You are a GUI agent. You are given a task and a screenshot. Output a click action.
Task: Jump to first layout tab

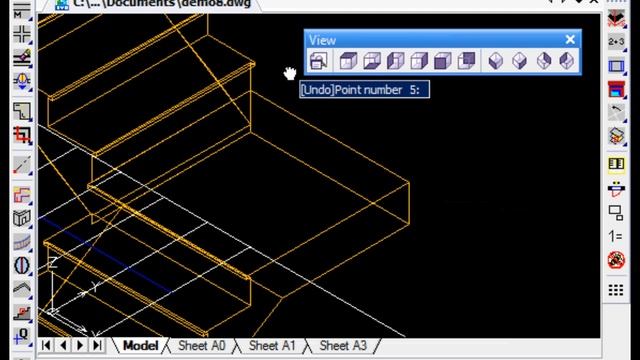[46, 345]
